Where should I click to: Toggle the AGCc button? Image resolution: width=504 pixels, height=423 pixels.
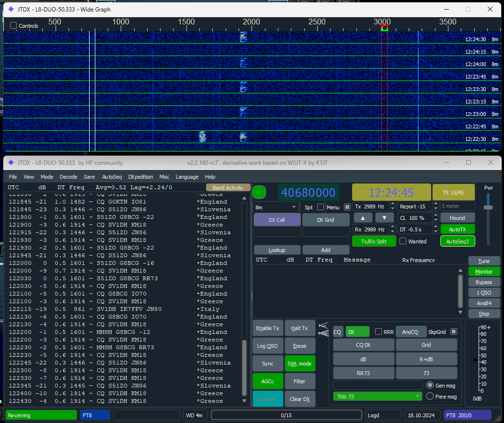(268, 381)
